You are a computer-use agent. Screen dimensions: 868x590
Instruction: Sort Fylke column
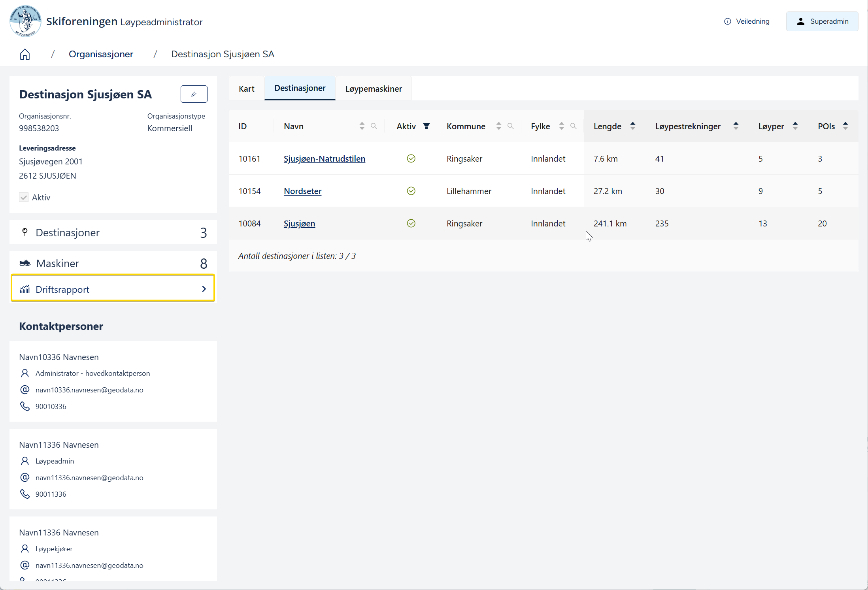click(x=561, y=126)
